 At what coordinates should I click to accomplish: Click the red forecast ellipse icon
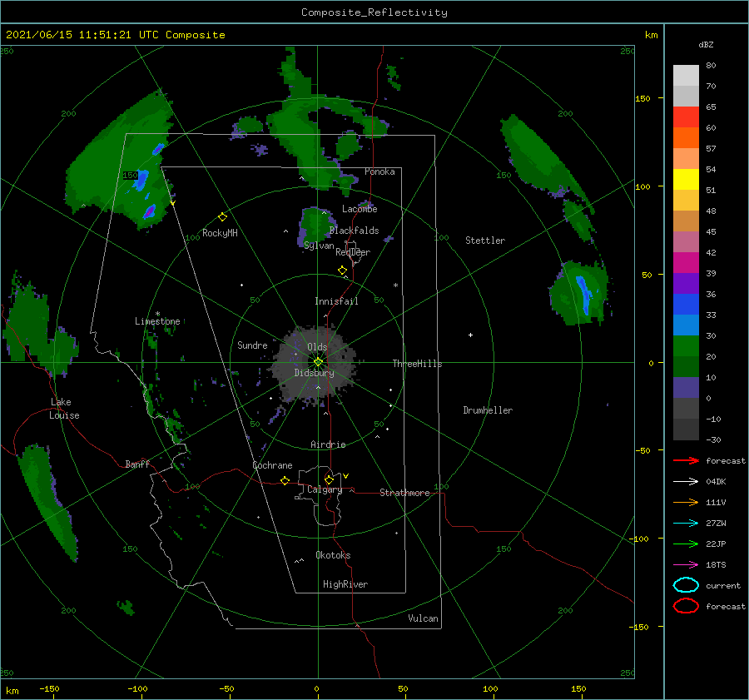(686, 606)
